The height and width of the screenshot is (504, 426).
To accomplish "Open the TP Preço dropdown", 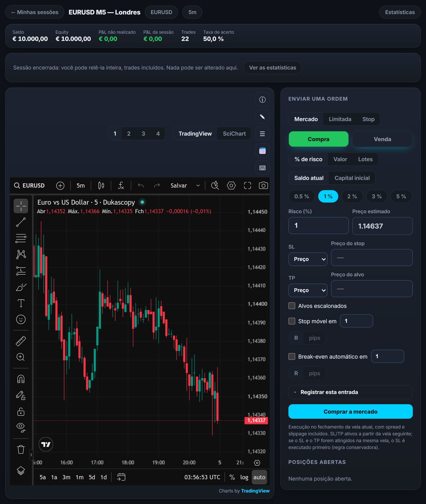I will point(308,290).
